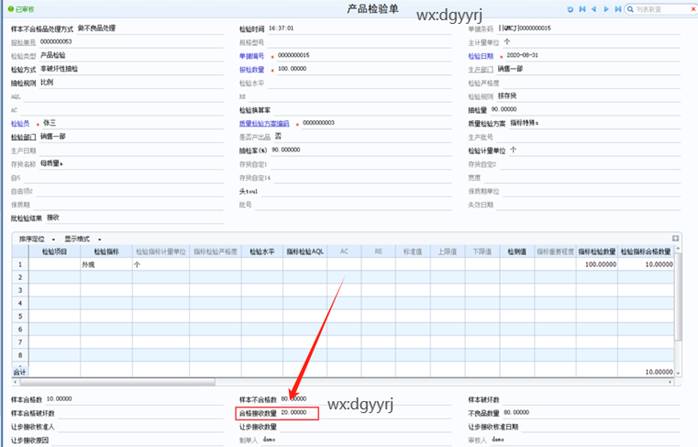Click the 指标检验数量 column header
This screenshot has height=447, width=698.
point(600,252)
